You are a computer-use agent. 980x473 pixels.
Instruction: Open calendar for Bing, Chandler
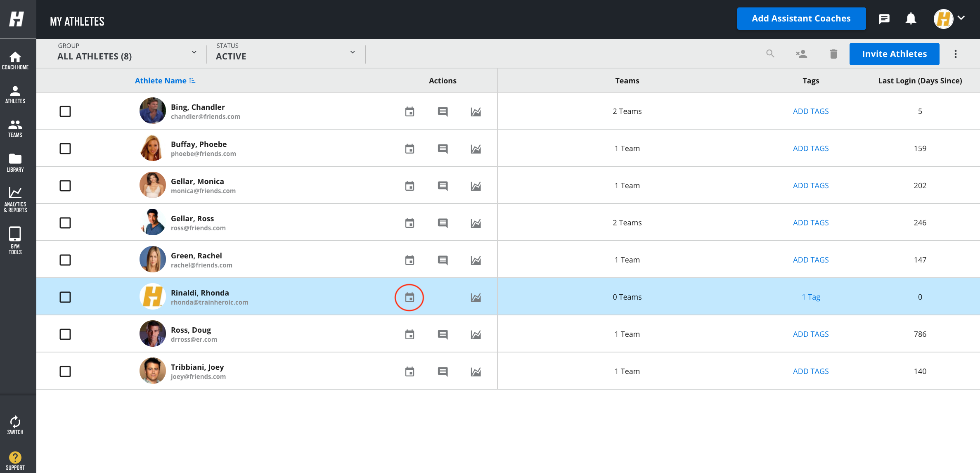pos(410,111)
